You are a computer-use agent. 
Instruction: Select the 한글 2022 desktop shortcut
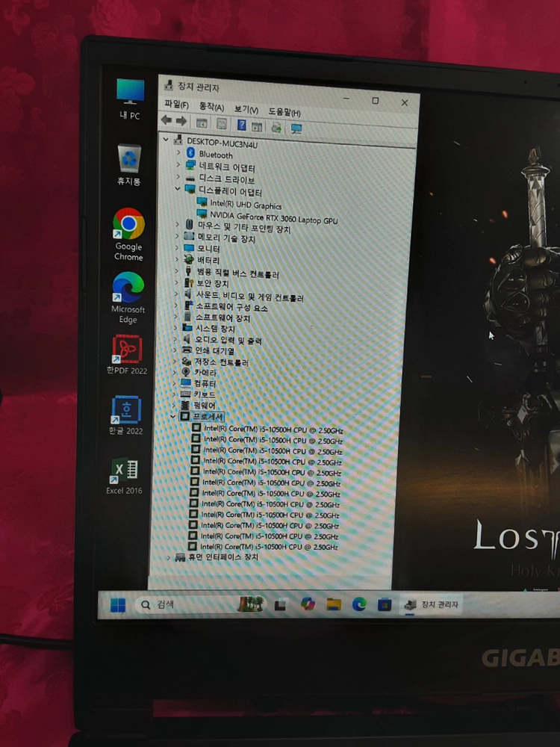(125, 415)
